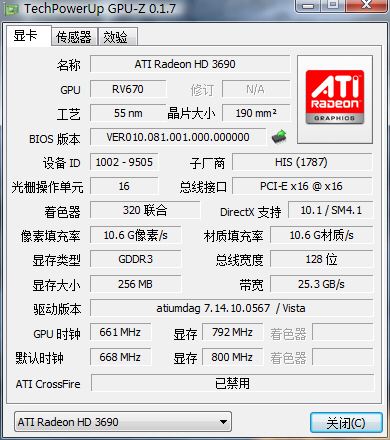
Task: Click the 光栅操作单元 label
Action: click(x=47, y=187)
